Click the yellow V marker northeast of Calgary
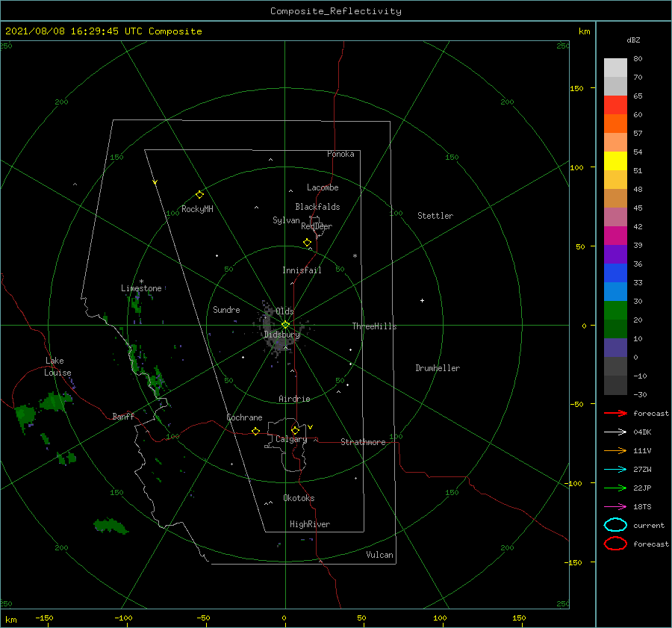The height and width of the screenshot is (628, 672). tap(311, 427)
